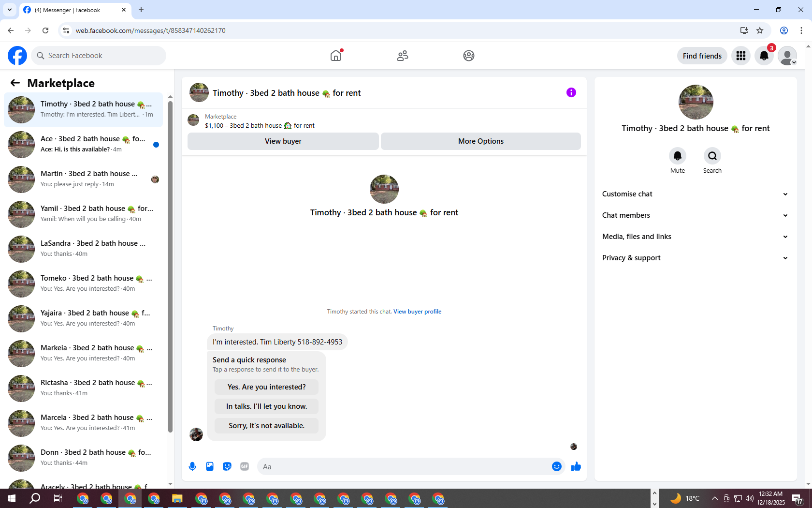Open Windows Start menu
812x508 pixels.
point(12,498)
